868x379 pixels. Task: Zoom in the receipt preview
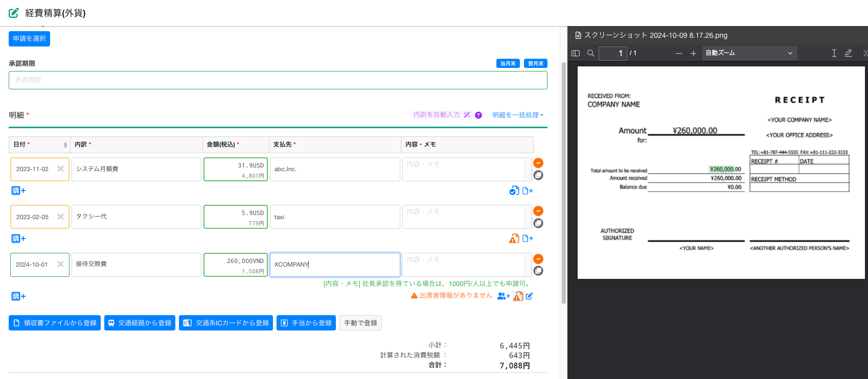[694, 53]
